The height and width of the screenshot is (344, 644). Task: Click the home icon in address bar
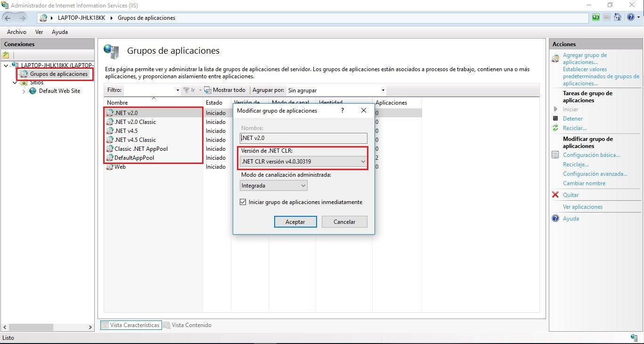[617, 18]
